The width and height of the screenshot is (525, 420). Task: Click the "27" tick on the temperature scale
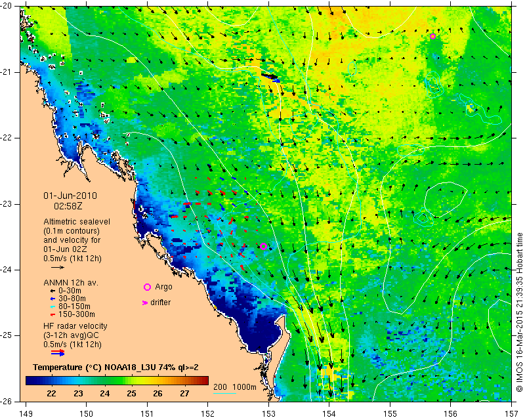[184, 394]
